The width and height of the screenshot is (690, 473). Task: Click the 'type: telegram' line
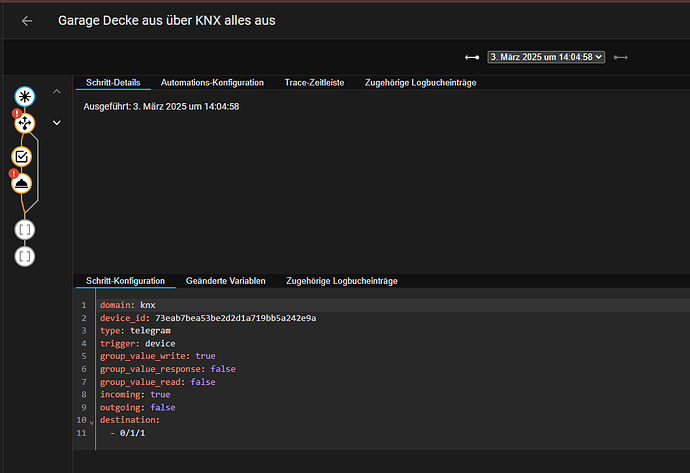click(135, 330)
